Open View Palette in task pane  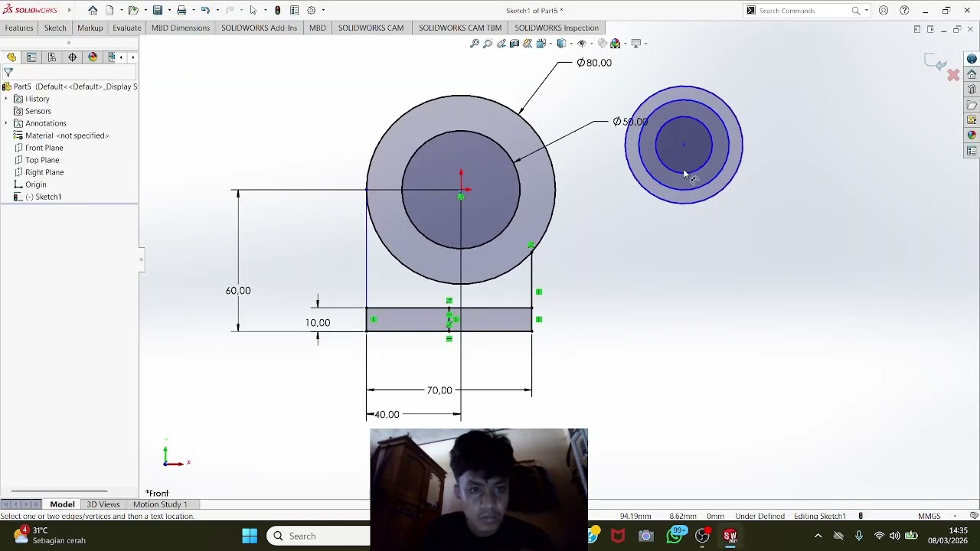click(972, 120)
